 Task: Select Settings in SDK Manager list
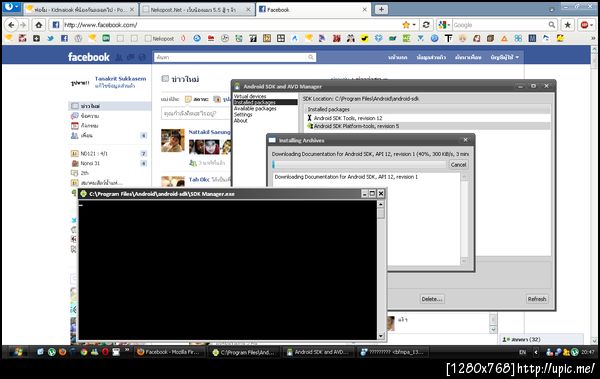[243, 114]
